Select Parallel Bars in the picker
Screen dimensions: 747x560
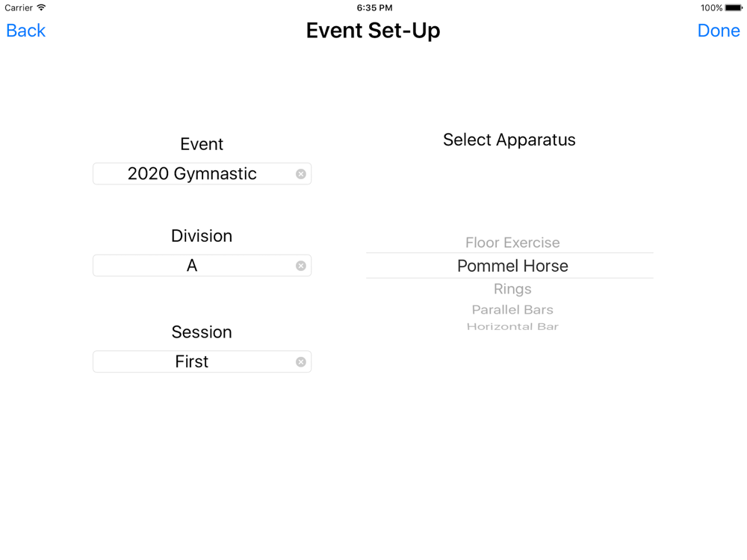pos(512,310)
